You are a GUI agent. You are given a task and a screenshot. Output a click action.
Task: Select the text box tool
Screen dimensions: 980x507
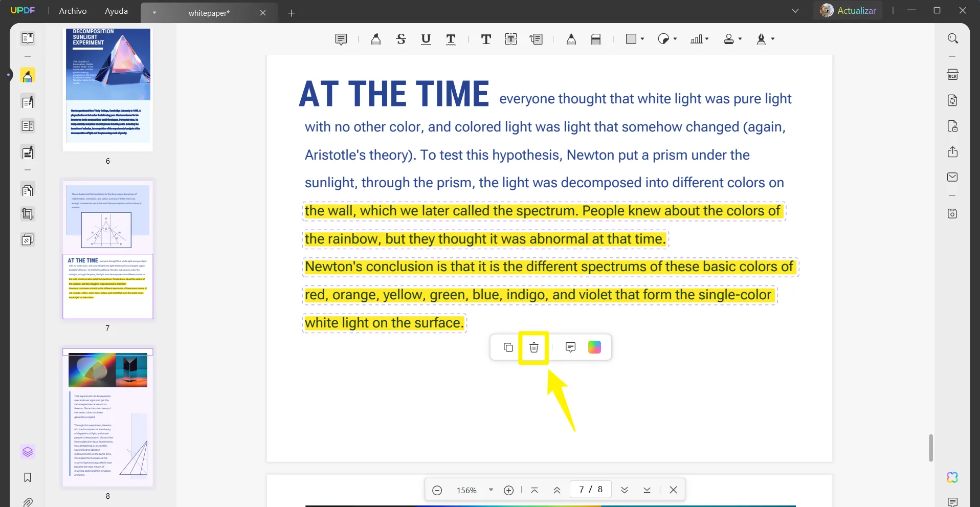click(511, 39)
